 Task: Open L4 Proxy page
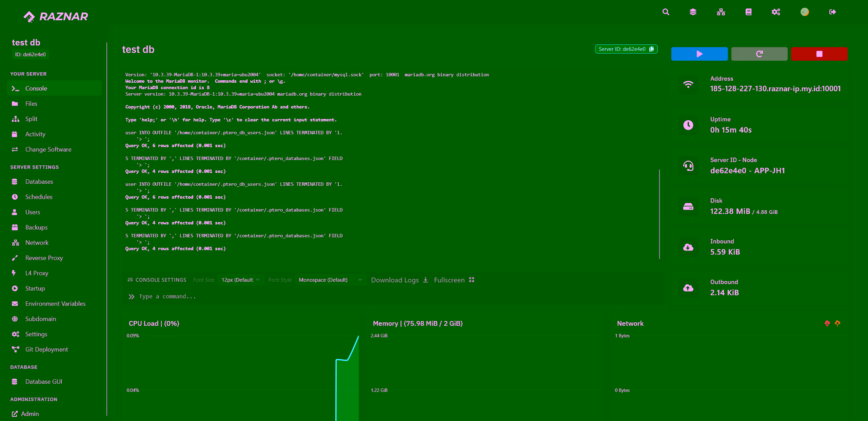coord(54,273)
